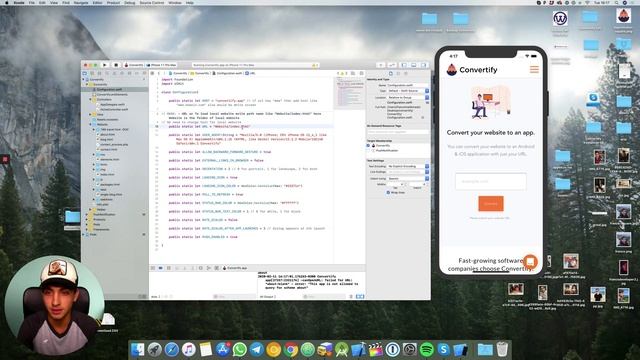Screen dimensions: 640x360
Task: Open WhatsApp from the Dock
Action: pos(240,349)
